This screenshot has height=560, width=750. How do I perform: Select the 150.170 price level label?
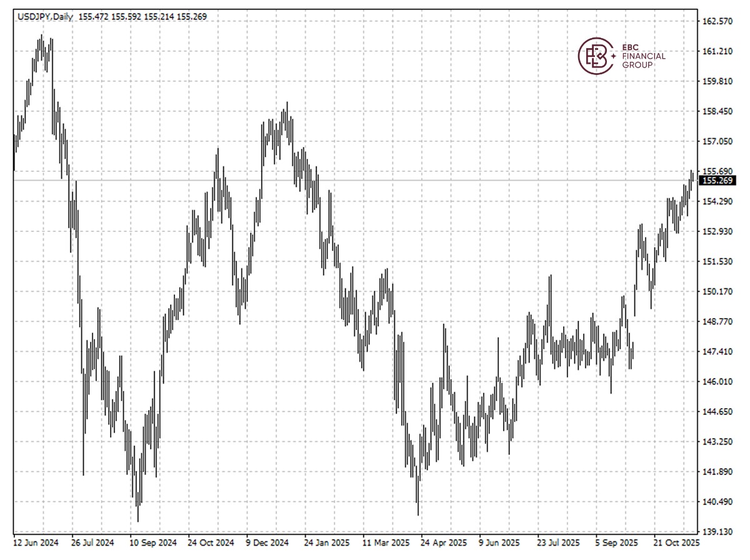coord(717,291)
